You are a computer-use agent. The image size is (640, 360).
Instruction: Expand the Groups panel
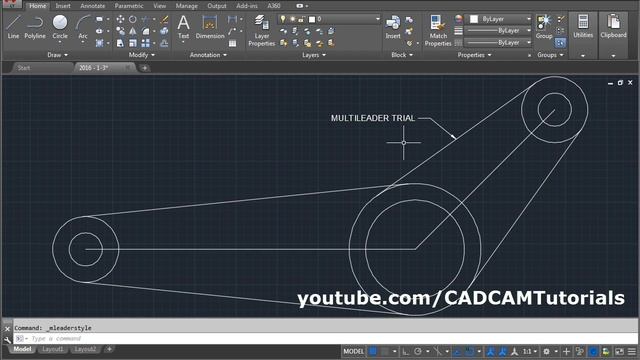(550, 55)
